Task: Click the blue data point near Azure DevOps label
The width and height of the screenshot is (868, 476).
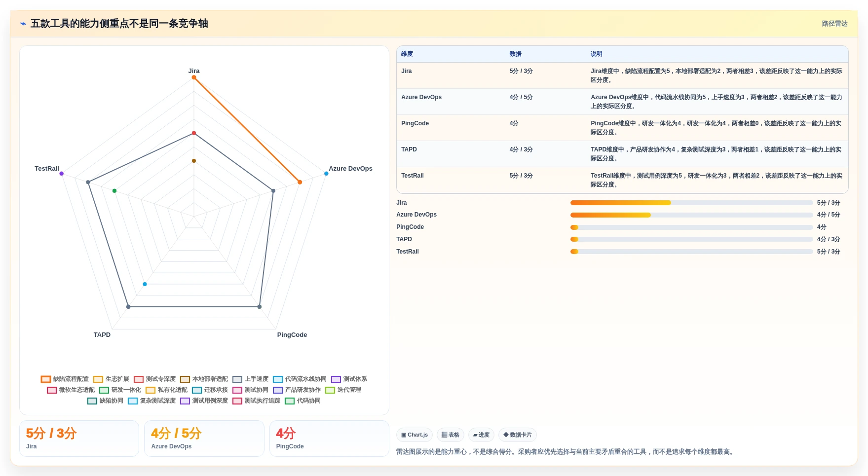Action: pyautogui.click(x=326, y=174)
